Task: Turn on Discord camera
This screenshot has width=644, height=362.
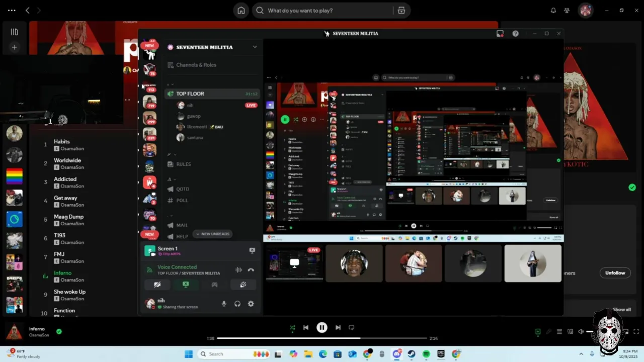Action: tap(157, 285)
